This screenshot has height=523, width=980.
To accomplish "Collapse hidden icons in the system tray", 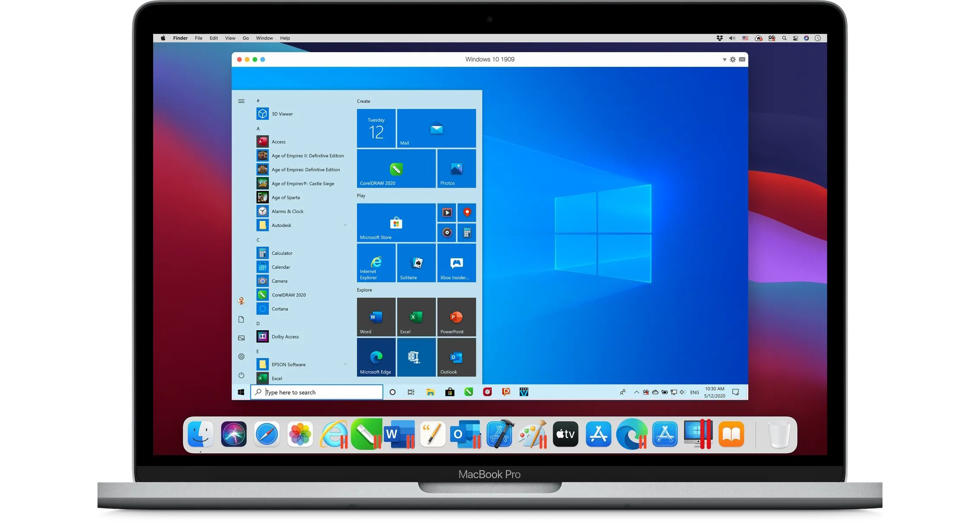I will tap(636, 392).
